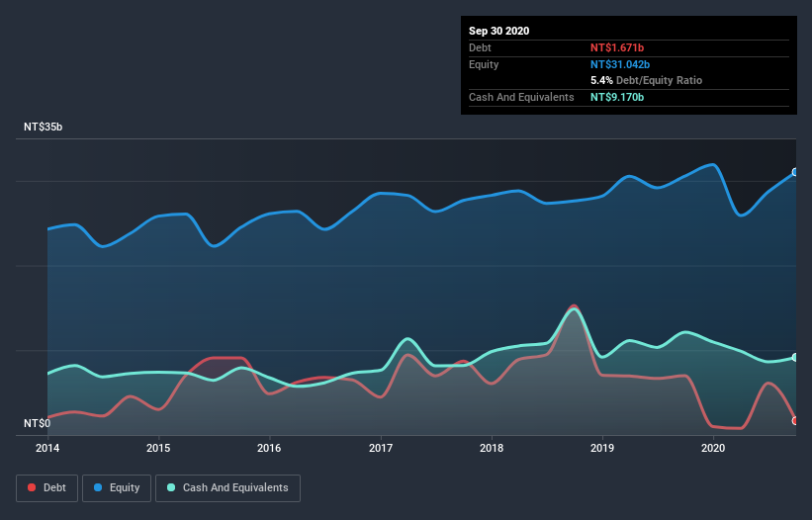Click the teal Cash data point marker
This screenshot has height=520, width=812.
click(795, 358)
